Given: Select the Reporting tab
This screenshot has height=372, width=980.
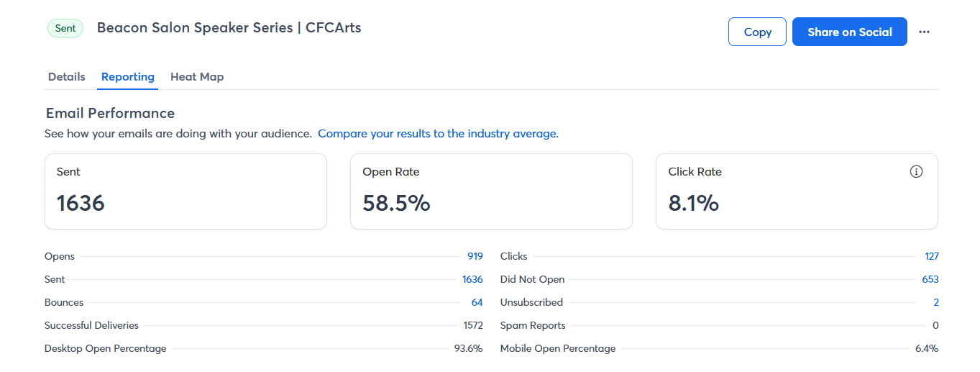Looking at the screenshot, I should coord(128,77).
